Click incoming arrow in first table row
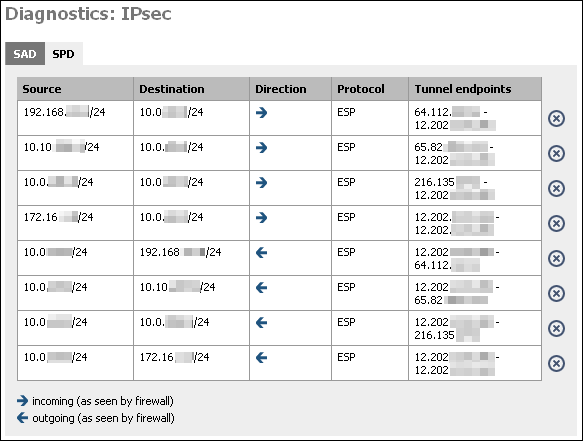The image size is (583, 441). pos(261,113)
